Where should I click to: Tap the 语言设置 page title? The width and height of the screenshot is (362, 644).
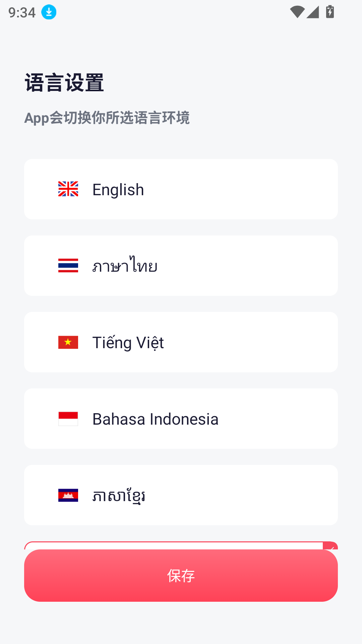[64, 83]
